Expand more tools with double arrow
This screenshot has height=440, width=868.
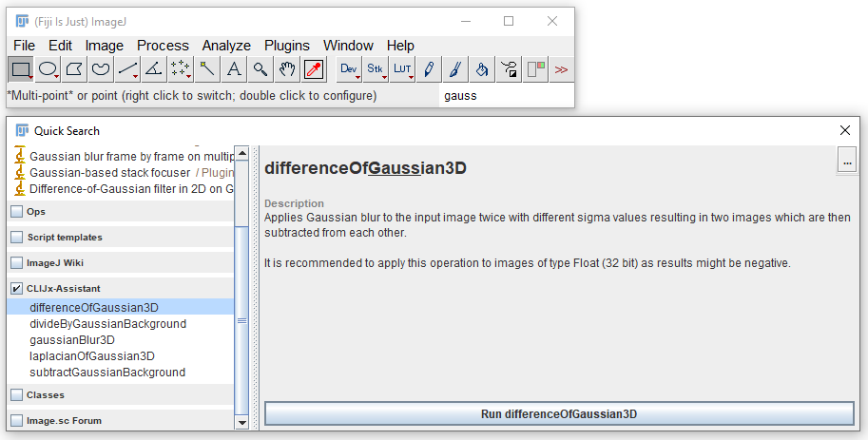561,69
